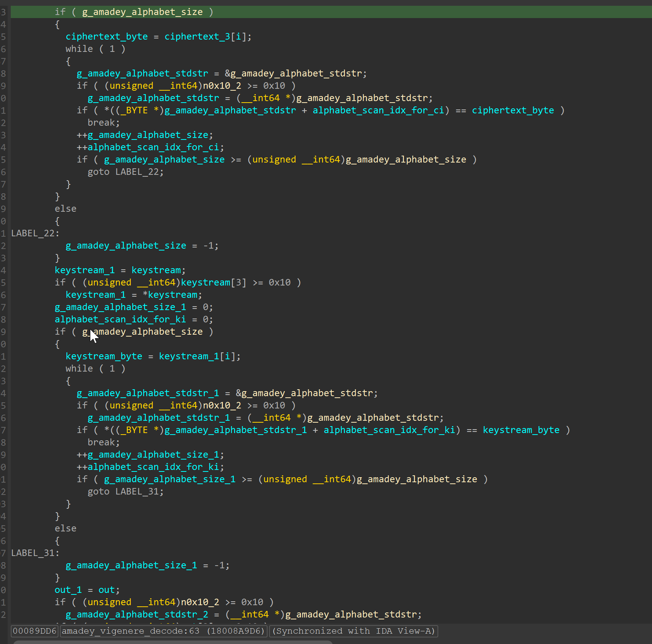Image resolution: width=652 pixels, height=644 pixels.
Task: Click 'LABEL_22' in the 'goto LABEL_22;' statement
Action: click(x=137, y=172)
